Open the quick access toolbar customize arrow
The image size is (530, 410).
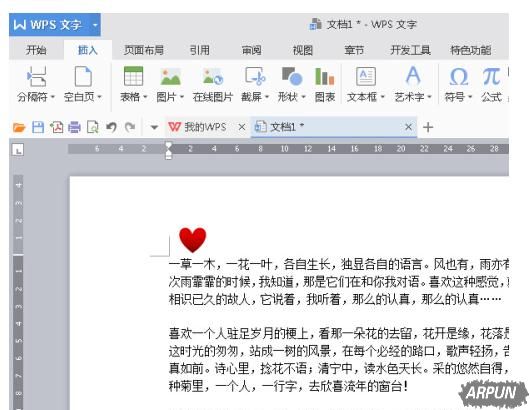point(154,127)
